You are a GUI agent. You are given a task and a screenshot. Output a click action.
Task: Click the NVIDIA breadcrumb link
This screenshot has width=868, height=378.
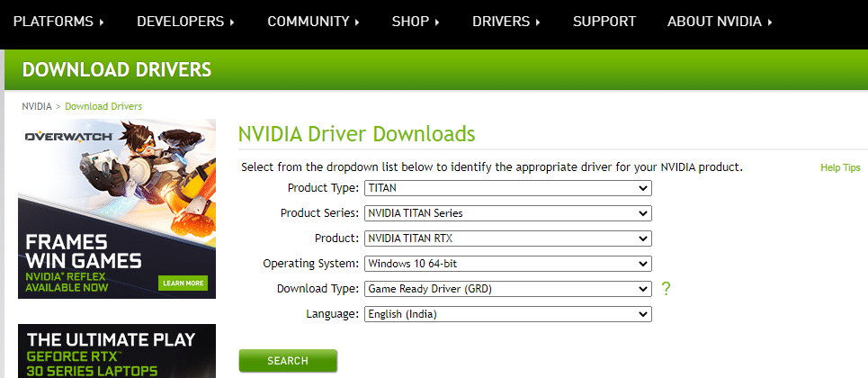pyautogui.click(x=37, y=106)
